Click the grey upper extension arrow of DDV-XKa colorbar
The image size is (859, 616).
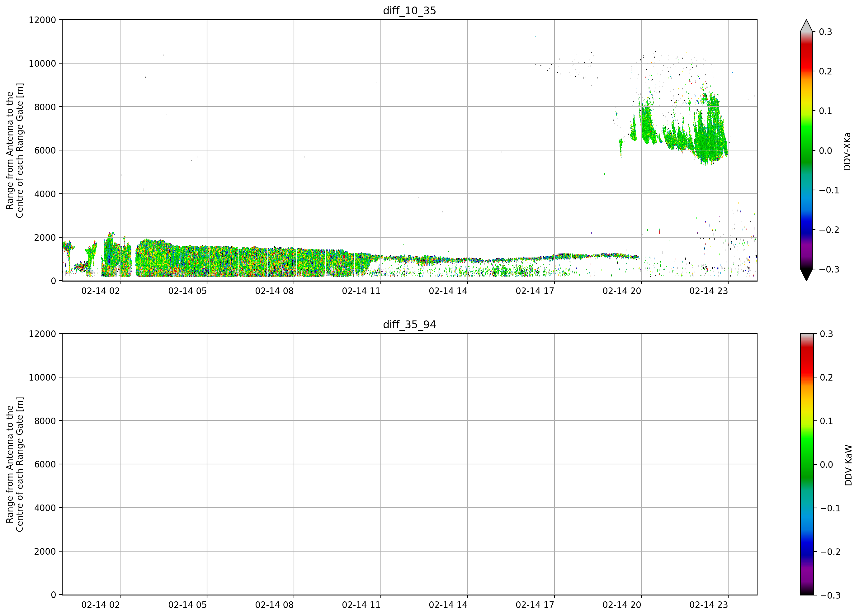click(x=806, y=26)
